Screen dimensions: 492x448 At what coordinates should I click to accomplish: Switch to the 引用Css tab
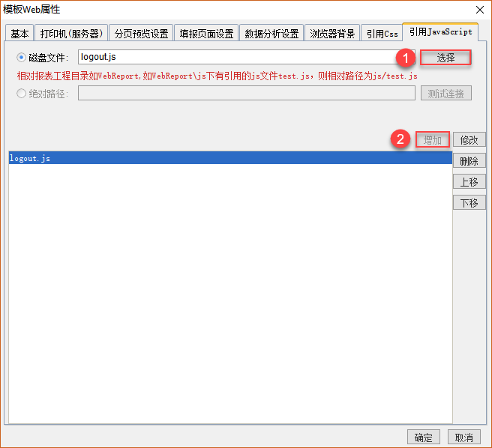[x=382, y=33]
